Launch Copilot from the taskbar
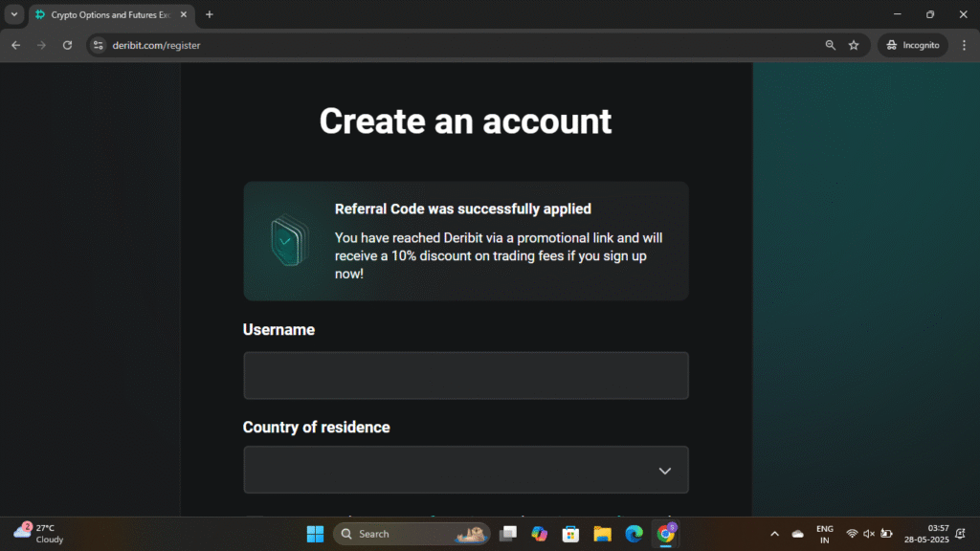Image resolution: width=980 pixels, height=551 pixels. (x=540, y=534)
